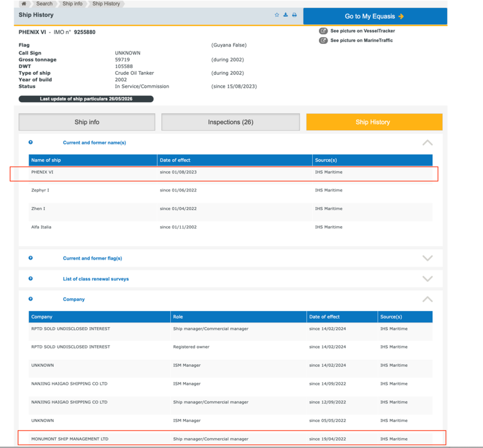Open See picture on VesselTracker link
The height and width of the screenshot is (448, 483).
click(362, 31)
